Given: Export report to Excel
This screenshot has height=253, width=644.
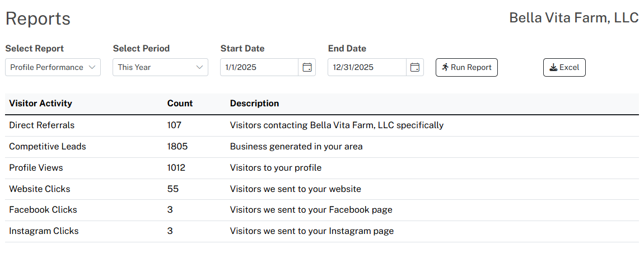Looking at the screenshot, I should click(x=564, y=67).
